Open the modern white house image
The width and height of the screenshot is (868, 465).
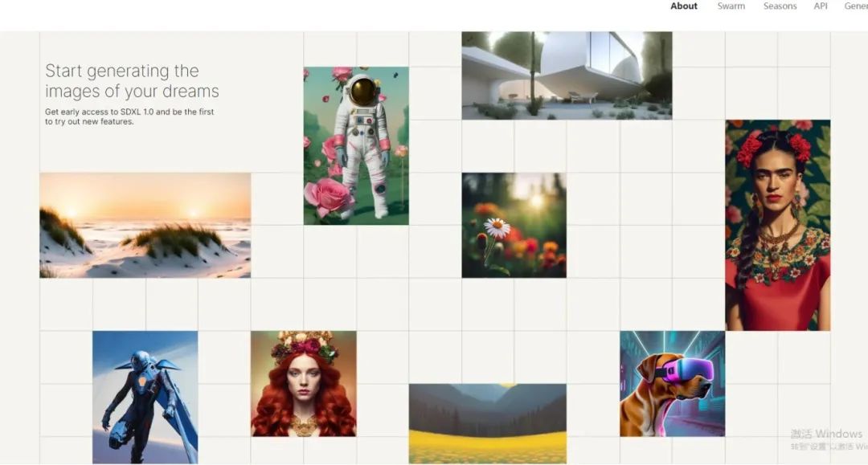pos(567,75)
